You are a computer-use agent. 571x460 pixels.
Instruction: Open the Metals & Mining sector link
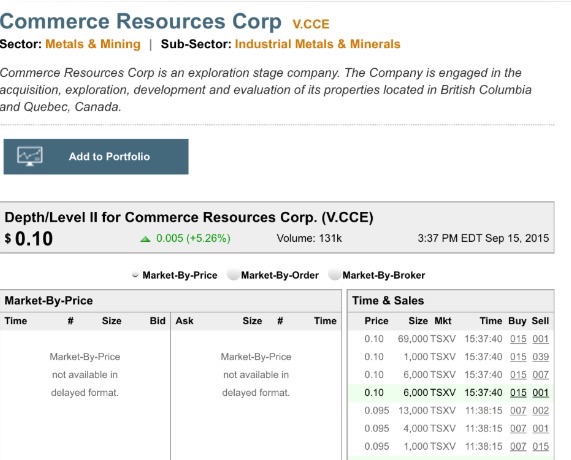click(x=93, y=44)
